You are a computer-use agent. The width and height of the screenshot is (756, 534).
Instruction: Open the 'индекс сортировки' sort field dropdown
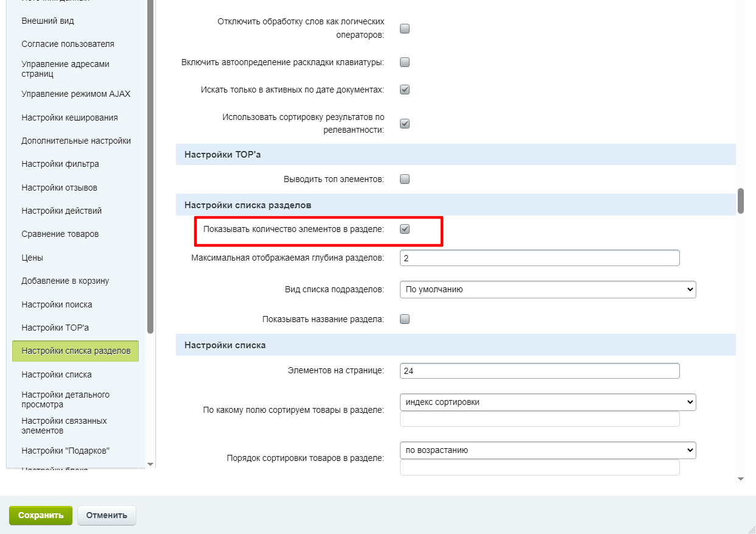547,402
